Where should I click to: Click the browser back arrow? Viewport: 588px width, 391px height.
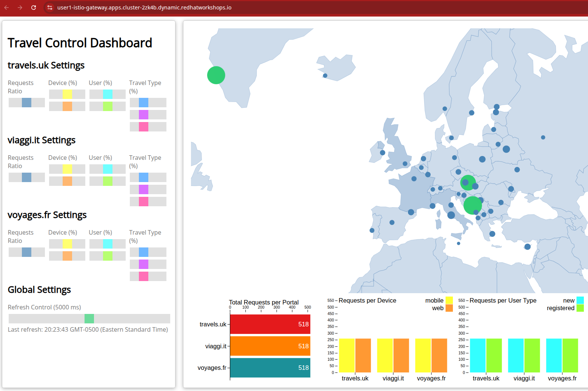tap(7, 8)
